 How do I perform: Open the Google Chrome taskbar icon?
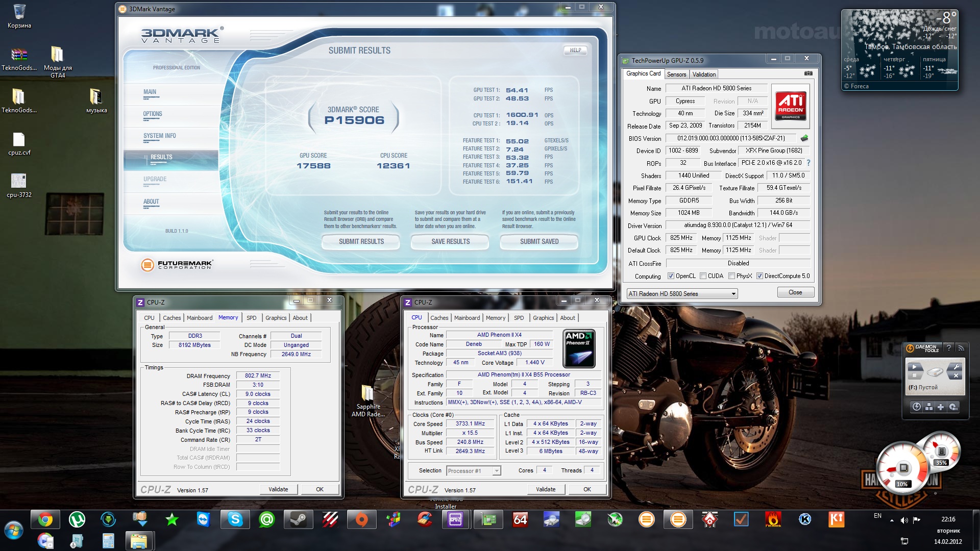click(x=45, y=520)
